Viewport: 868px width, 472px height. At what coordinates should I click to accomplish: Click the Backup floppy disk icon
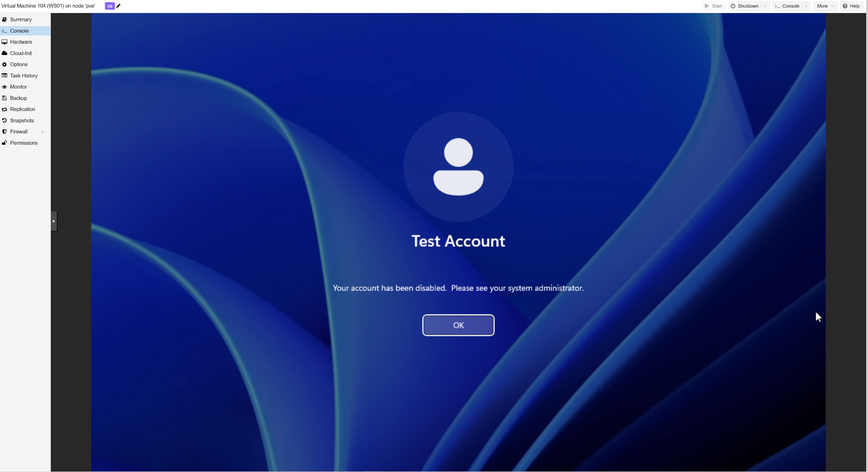4,98
